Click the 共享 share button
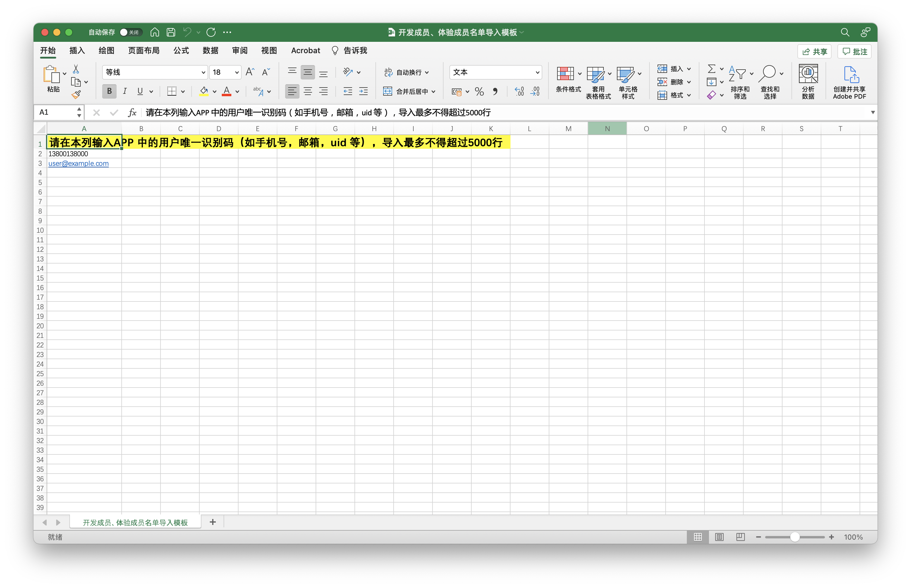The width and height of the screenshot is (911, 588). 814,52
